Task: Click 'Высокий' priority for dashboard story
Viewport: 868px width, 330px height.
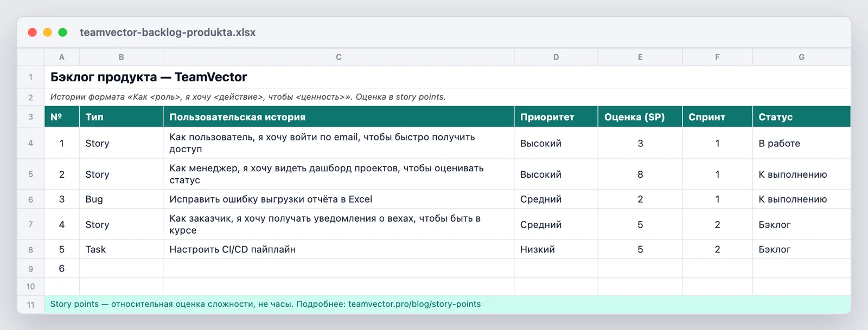Action: pyautogui.click(x=556, y=174)
